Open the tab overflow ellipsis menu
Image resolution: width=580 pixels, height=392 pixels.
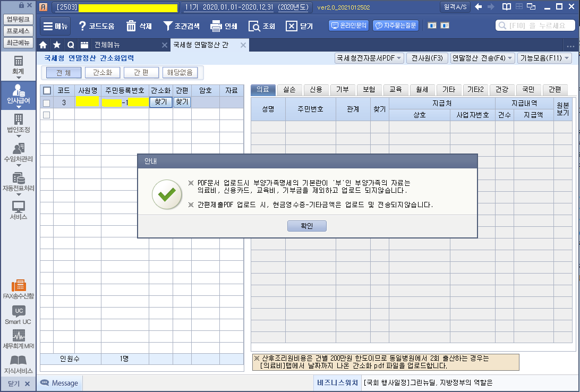[x=570, y=46]
